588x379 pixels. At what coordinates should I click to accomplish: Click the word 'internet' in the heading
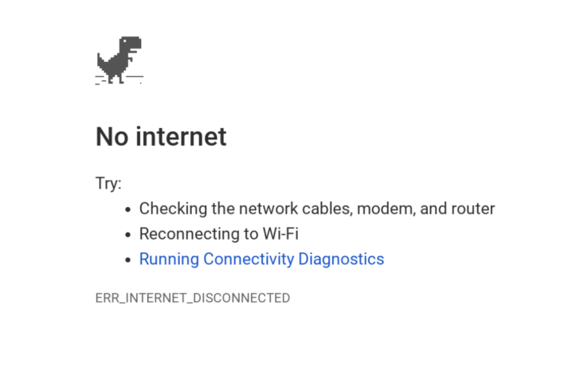(x=181, y=136)
